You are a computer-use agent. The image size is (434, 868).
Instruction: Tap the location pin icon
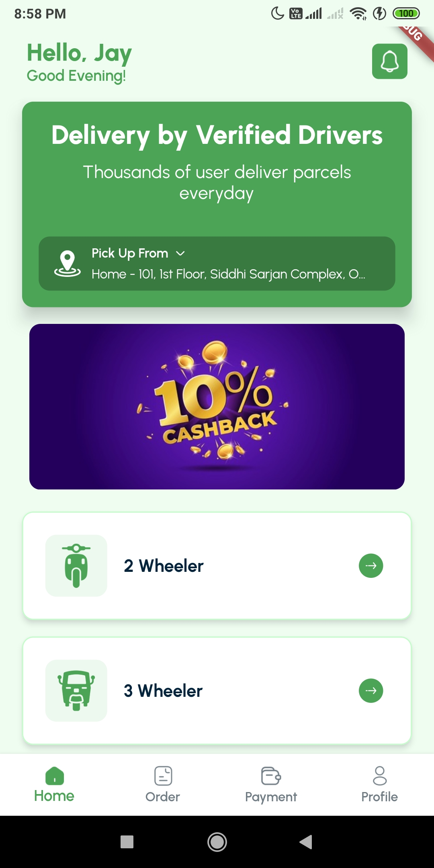click(68, 264)
